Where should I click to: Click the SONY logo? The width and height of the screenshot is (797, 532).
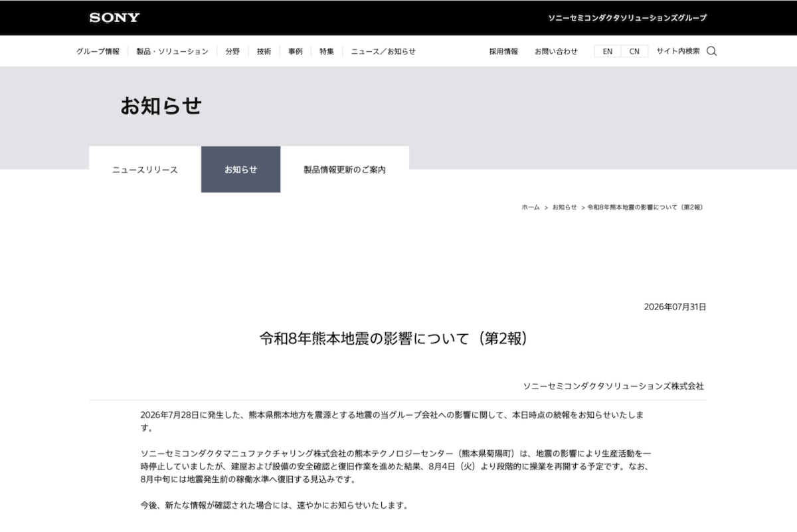point(114,18)
